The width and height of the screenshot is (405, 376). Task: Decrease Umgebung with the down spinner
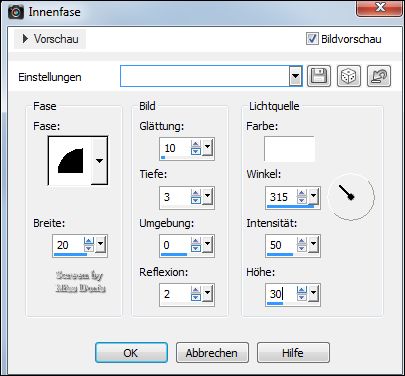[196, 248]
